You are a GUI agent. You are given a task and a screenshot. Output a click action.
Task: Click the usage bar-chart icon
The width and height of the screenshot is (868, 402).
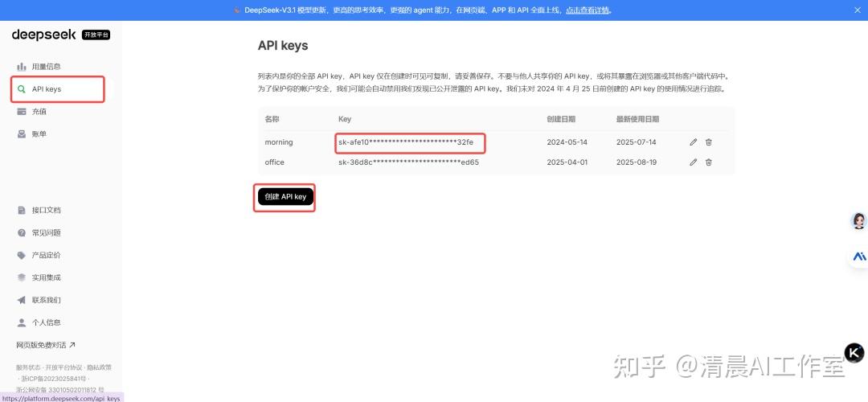[x=22, y=67]
